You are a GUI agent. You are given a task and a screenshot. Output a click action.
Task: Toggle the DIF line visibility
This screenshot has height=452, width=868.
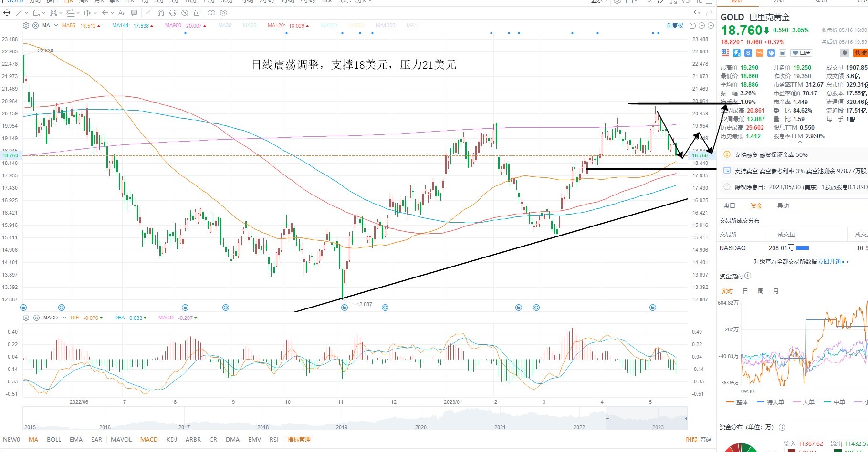pos(86,318)
